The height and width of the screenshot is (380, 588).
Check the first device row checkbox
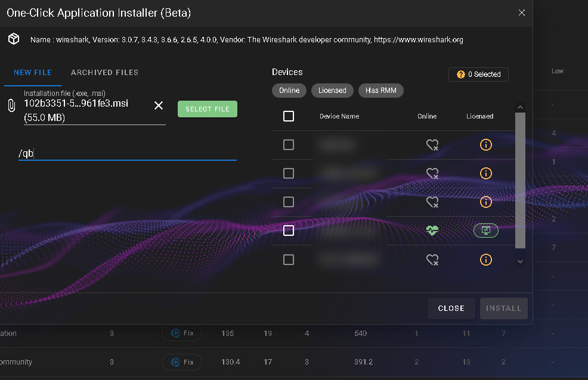click(x=289, y=145)
